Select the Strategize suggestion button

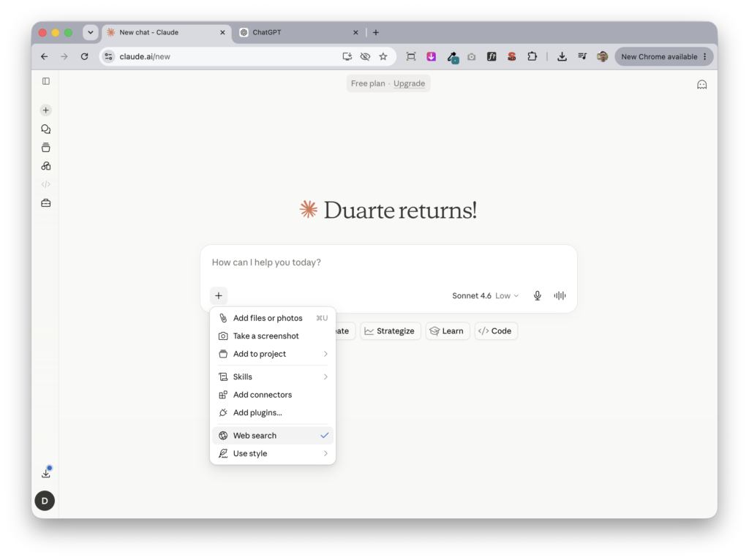click(x=390, y=331)
